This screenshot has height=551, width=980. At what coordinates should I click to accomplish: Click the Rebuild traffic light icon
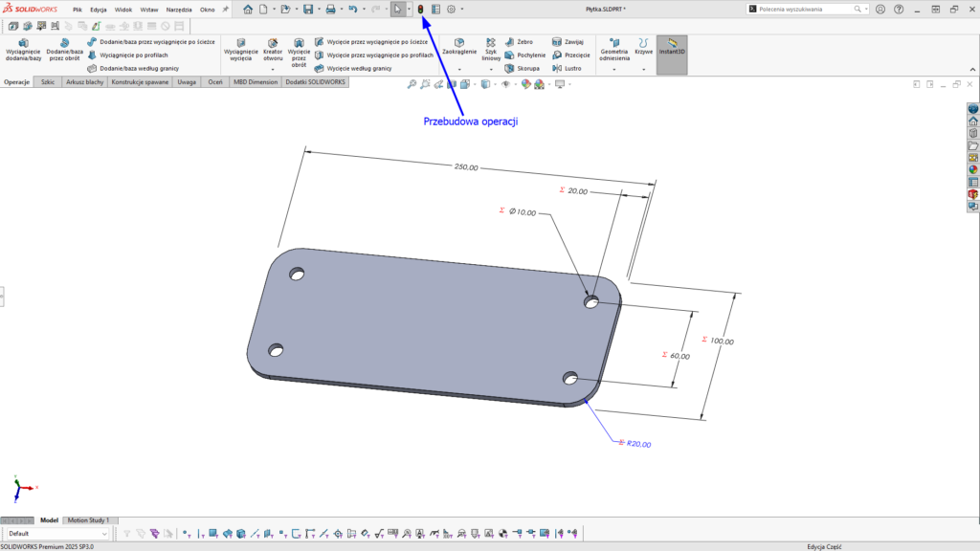point(420,9)
